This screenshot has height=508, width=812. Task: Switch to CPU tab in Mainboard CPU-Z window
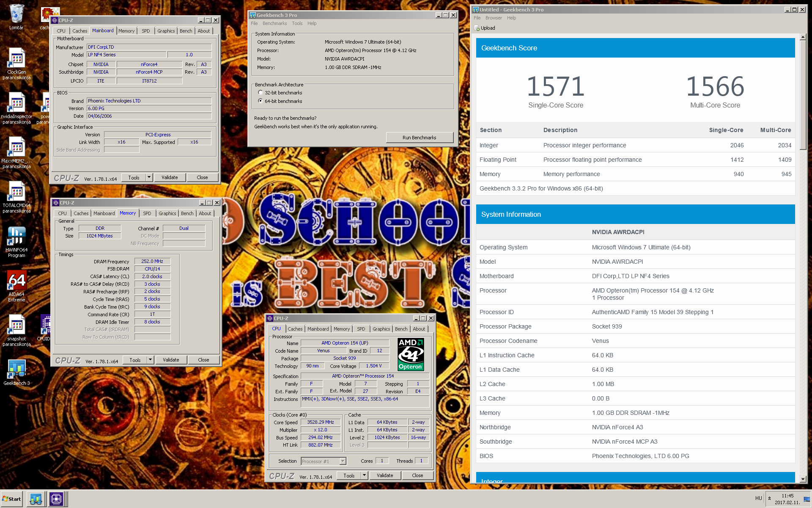61,31
